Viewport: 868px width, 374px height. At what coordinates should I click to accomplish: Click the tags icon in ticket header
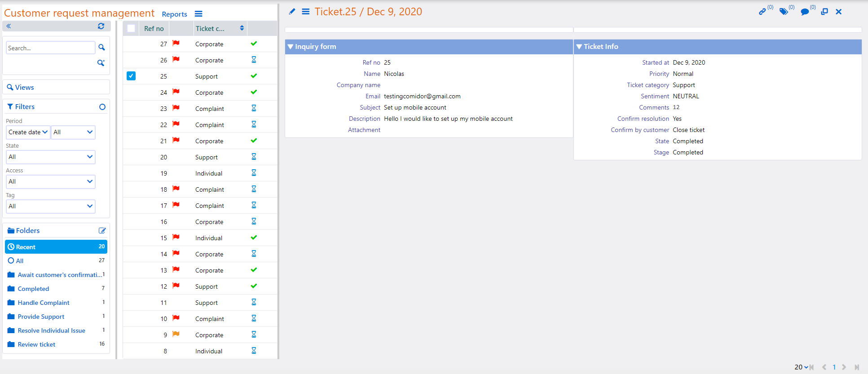[x=784, y=12]
